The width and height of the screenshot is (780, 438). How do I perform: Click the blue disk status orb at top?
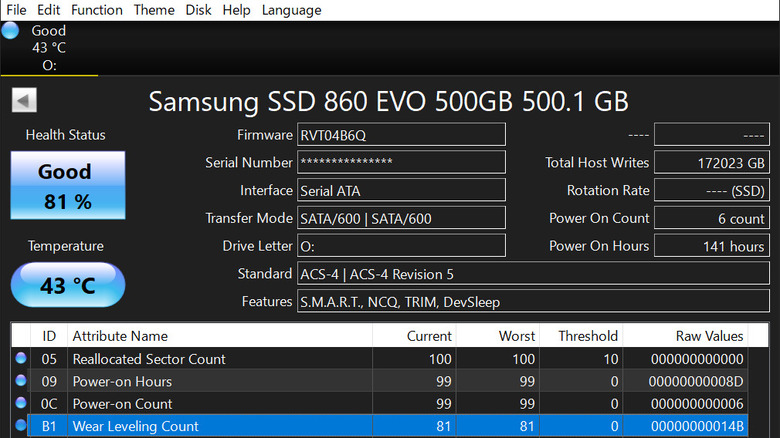point(11,30)
